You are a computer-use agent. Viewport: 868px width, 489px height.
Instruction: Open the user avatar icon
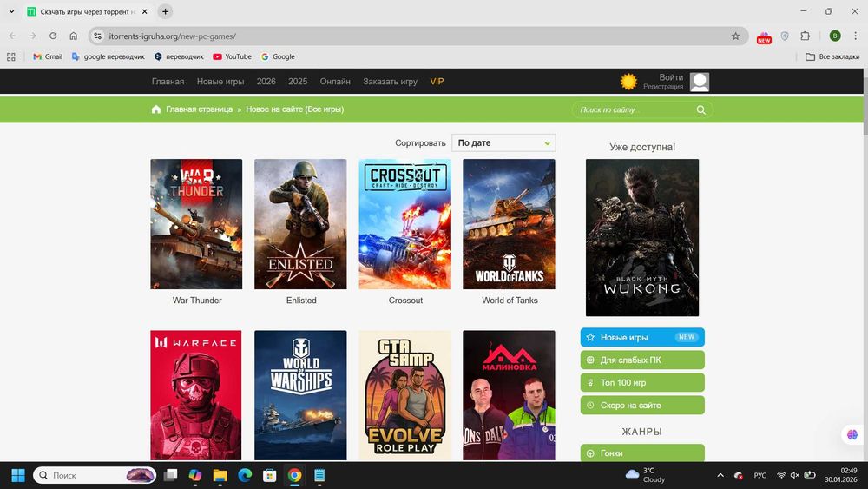click(x=700, y=82)
